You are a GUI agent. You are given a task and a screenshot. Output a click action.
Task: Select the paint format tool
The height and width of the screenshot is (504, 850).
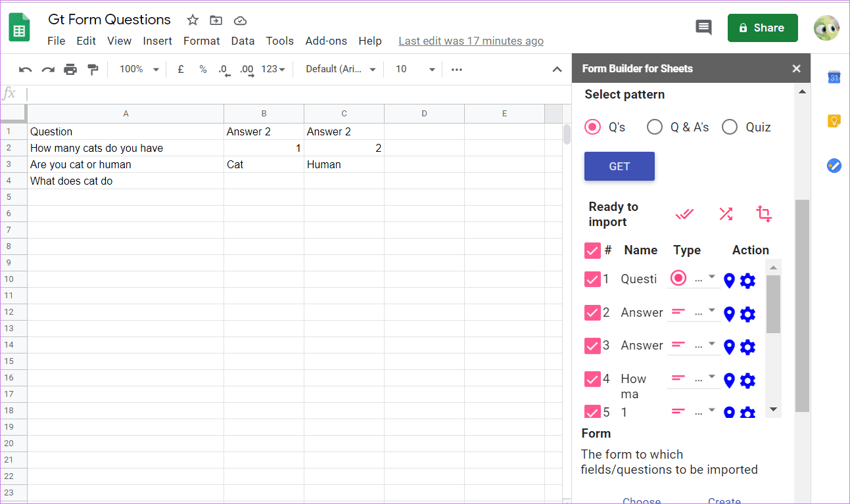pyautogui.click(x=93, y=70)
